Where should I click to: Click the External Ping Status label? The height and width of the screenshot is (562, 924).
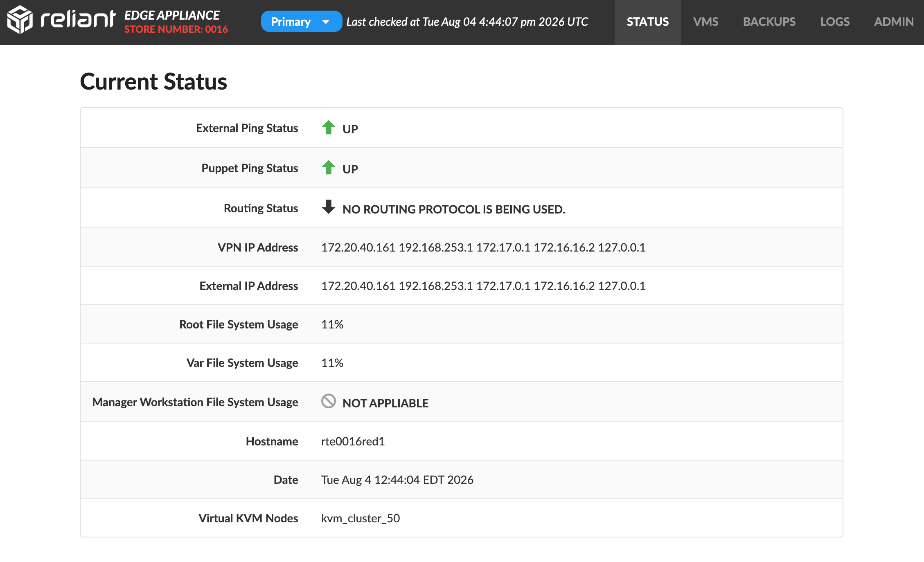coord(247,128)
